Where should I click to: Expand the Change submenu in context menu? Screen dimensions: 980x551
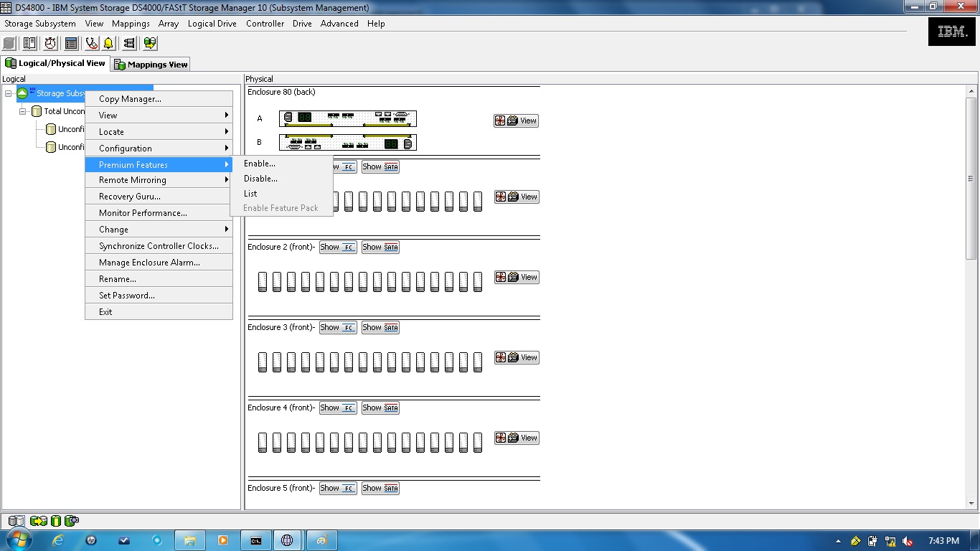(x=159, y=229)
